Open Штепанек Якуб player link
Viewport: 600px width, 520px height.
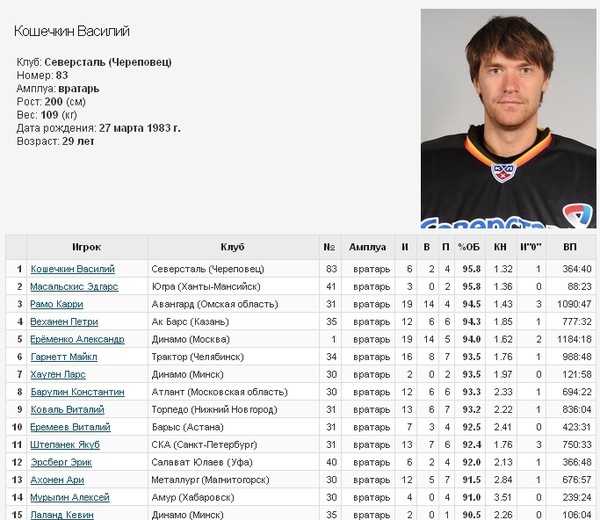[x=65, y=445]
